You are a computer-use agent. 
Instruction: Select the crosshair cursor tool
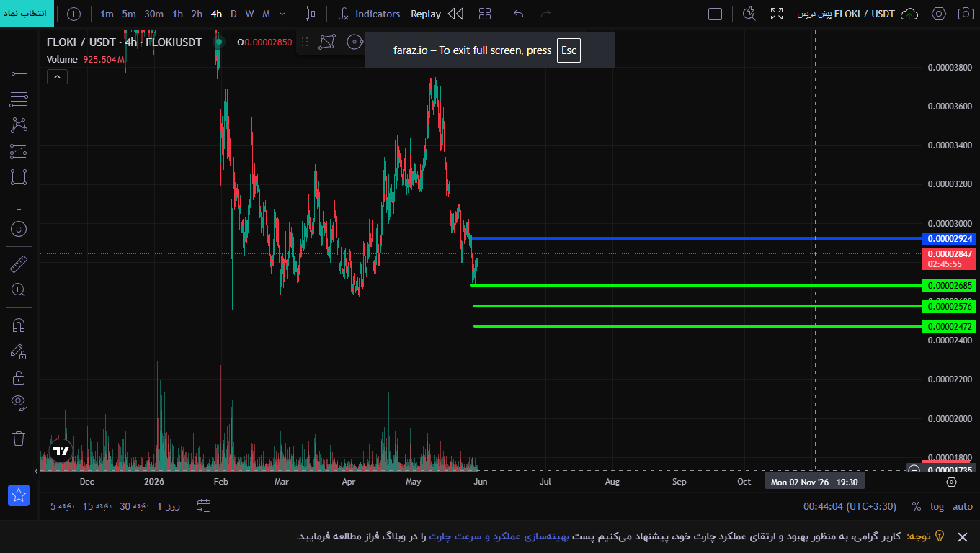(19, 48)
